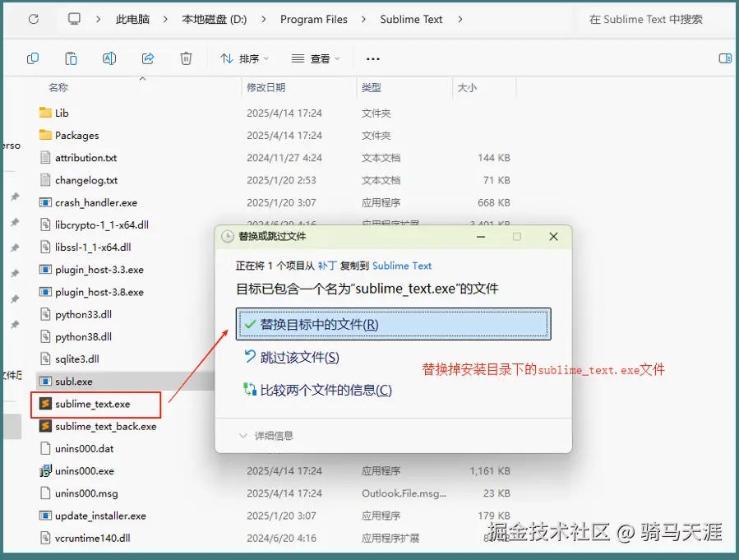Sort by 类型 column header
The image size is (739, 560).
click(372, 87)
